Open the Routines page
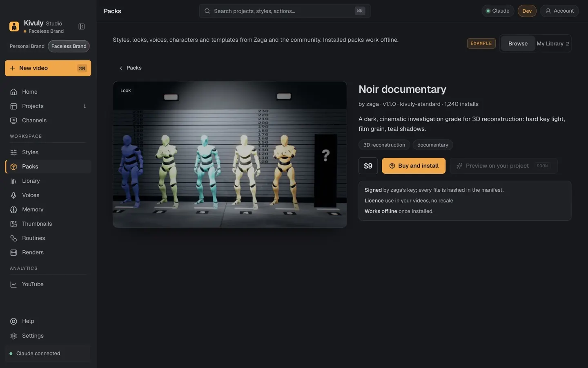 48,238
